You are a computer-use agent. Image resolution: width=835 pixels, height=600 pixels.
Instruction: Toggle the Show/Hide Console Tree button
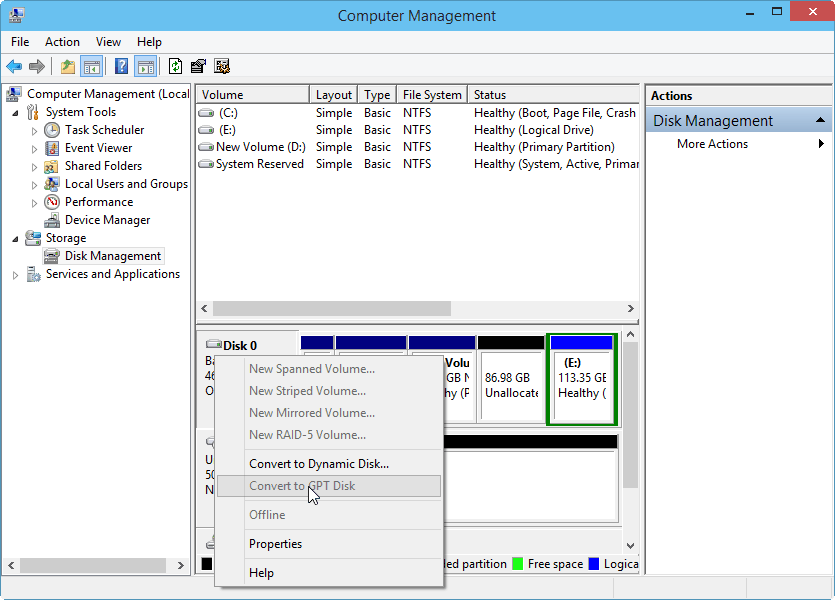[x=92, y=67]
